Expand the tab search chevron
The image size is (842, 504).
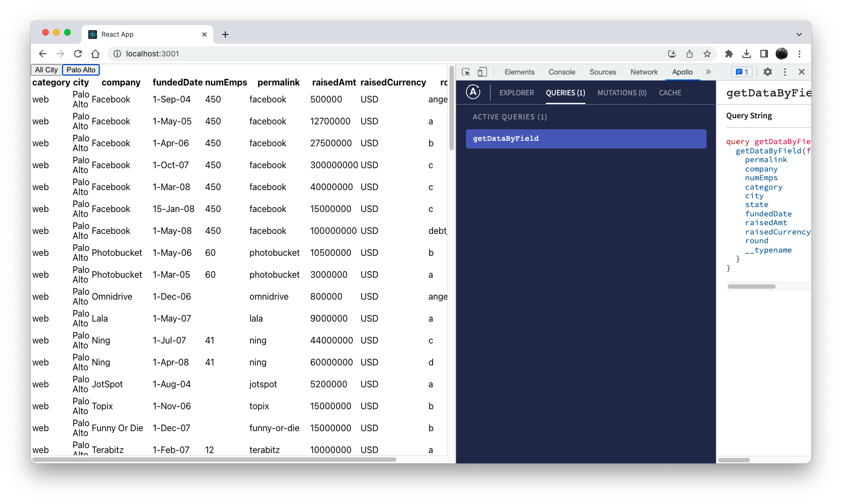799,34
